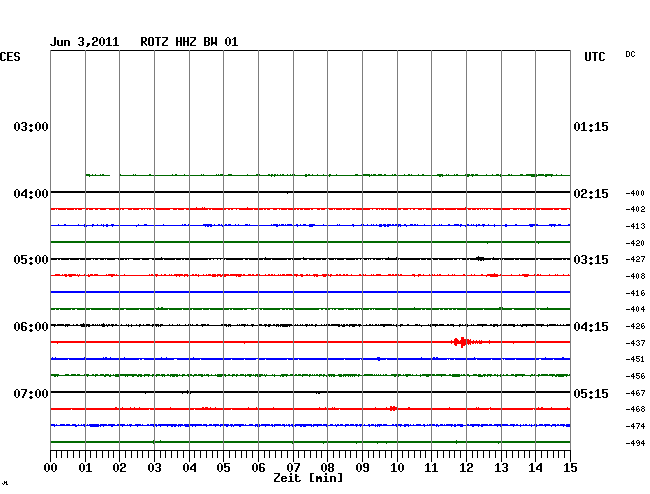Select DC offset value -420
The image size is (650, 494).
pos(635,243)
